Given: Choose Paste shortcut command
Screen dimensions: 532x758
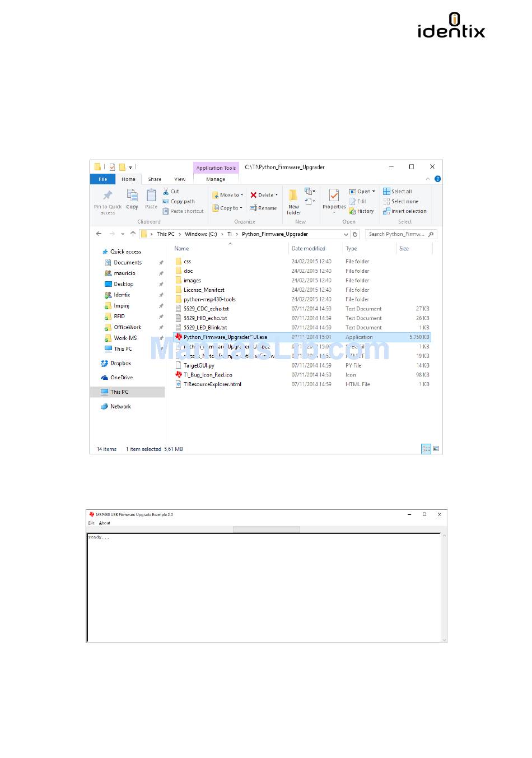Looking at the screenshot, I should click(x=183, y=211).
